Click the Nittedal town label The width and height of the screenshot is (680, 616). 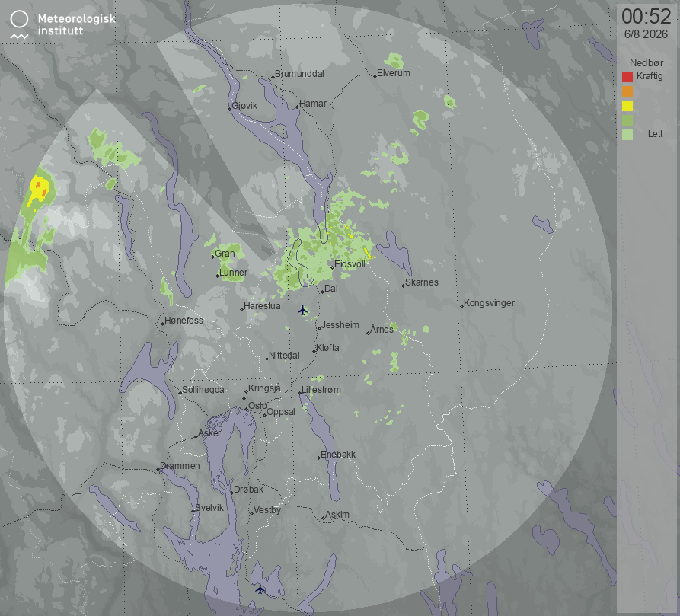pyautogui.click(x=284, y=356)
